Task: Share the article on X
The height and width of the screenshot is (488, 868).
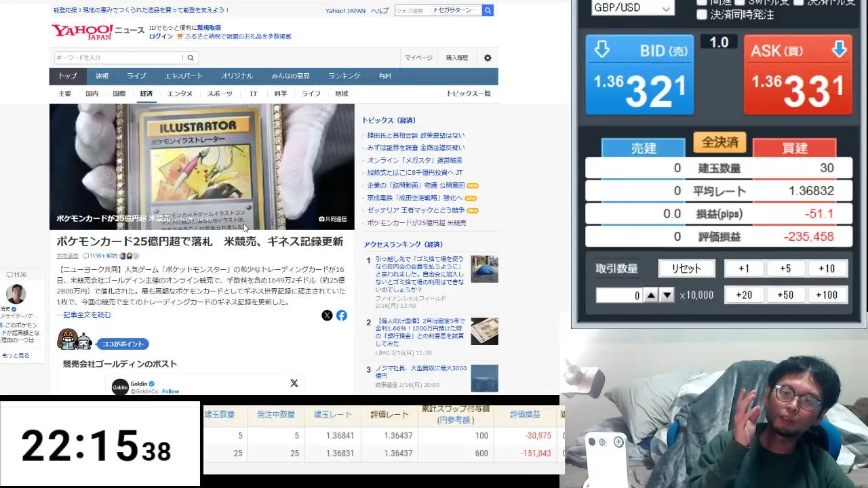Action: [327, 315]
